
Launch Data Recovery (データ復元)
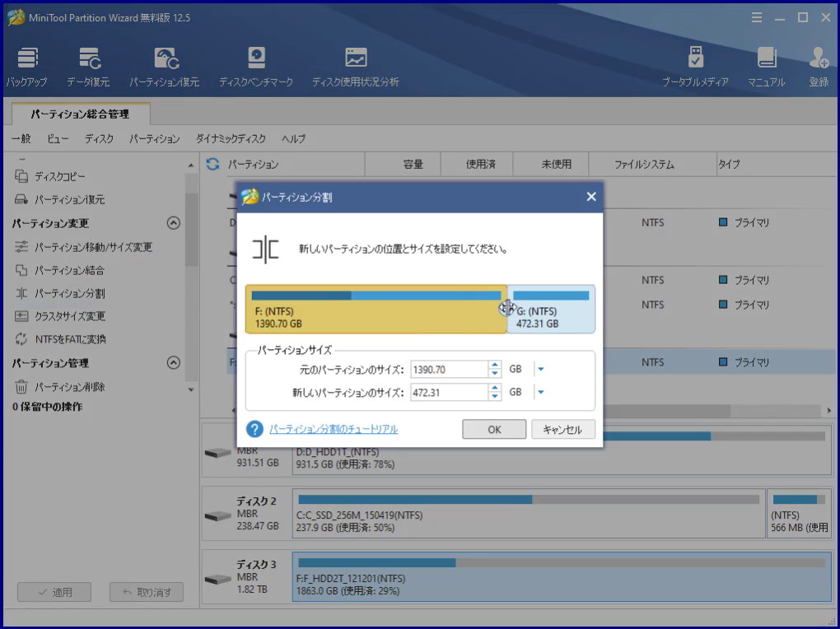[88, 67]
